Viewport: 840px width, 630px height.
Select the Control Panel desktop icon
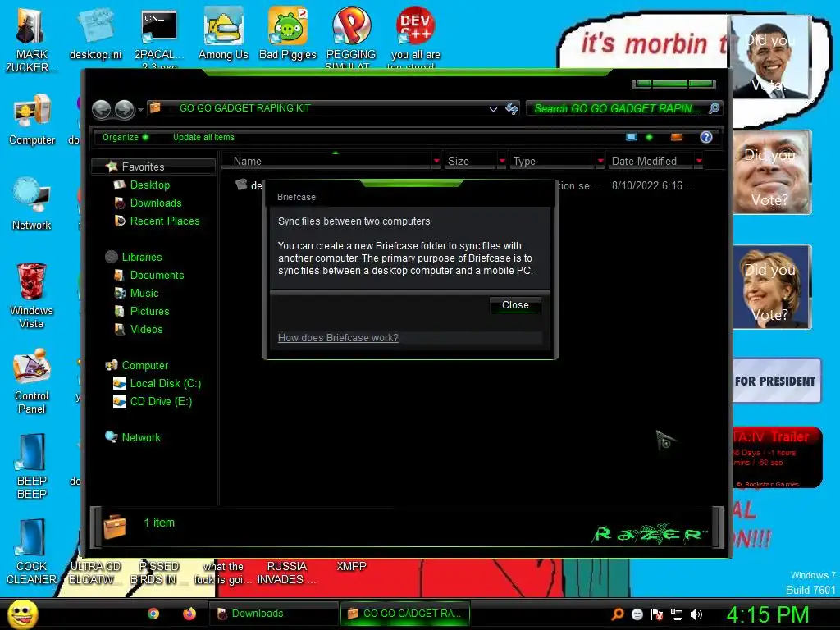(x=32, y=381)
